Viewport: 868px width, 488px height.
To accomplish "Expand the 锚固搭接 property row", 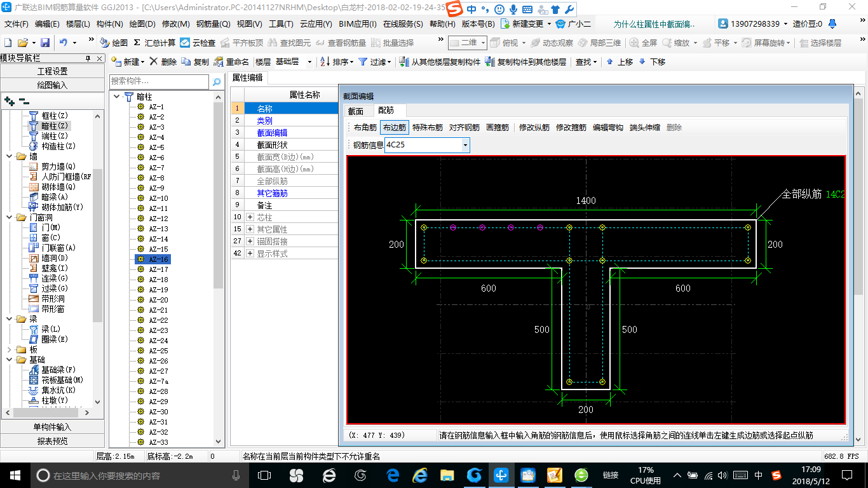I will tap(250, 241).
